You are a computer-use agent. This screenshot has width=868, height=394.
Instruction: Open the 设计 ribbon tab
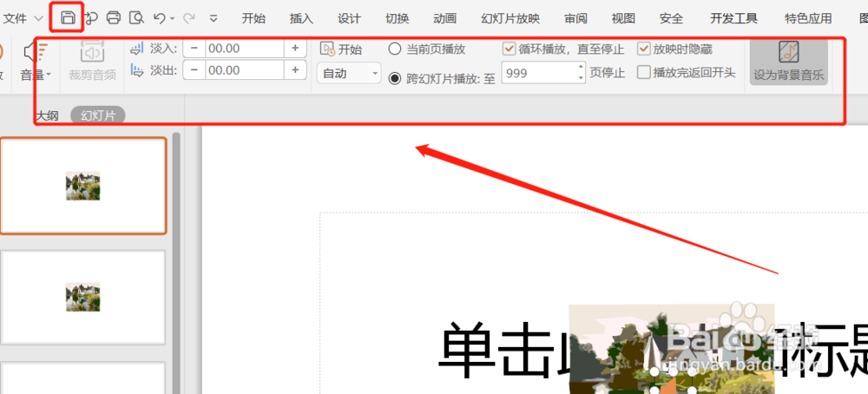pyautogui.click(x=349, y=18)
